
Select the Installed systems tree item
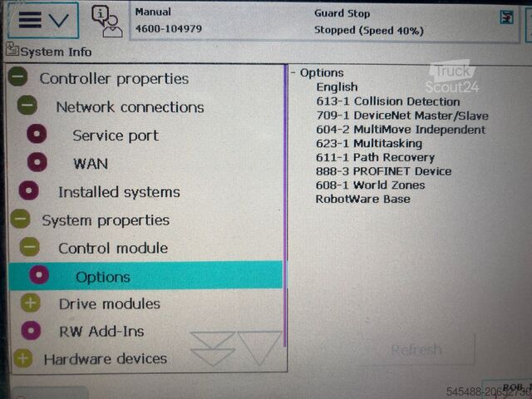click(119, 192)
